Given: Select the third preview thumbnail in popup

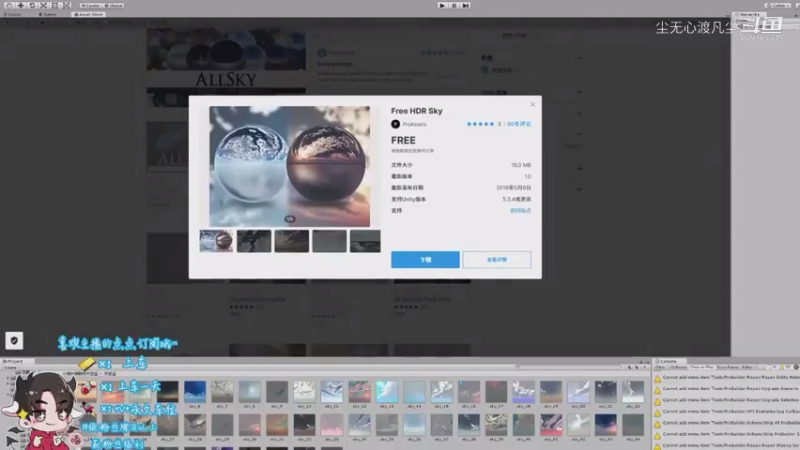Looking at the screenshot, I should click(x=291, y=241).
